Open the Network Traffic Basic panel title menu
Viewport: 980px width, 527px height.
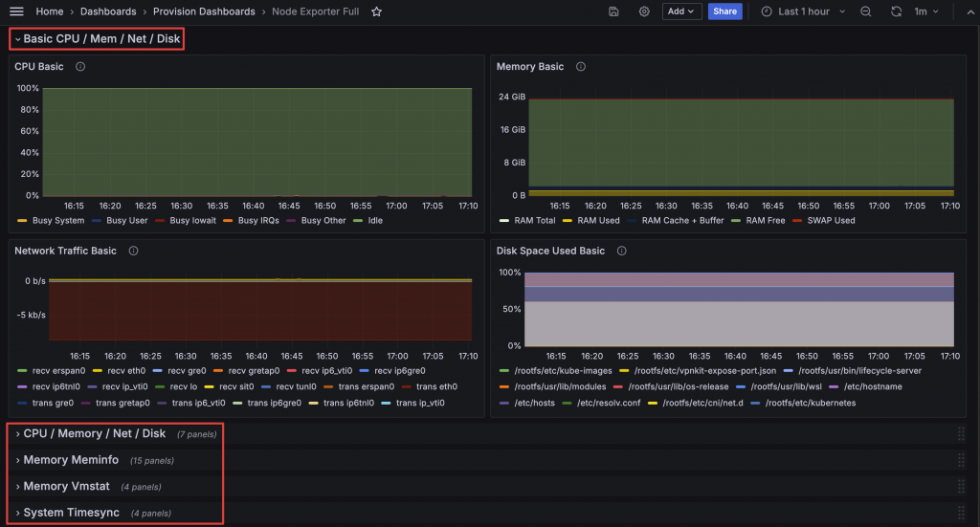[66, 251]
